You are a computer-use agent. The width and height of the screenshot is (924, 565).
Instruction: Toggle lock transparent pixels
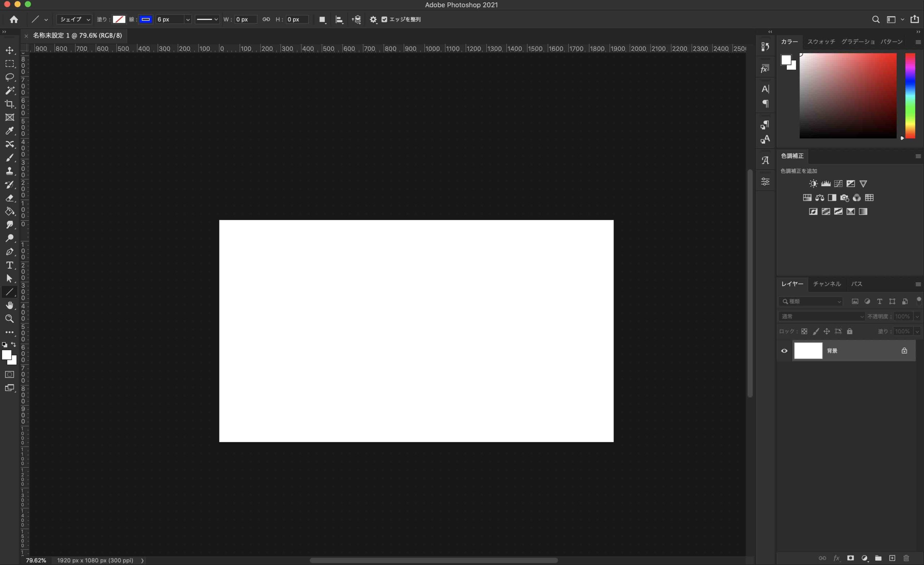pos(804,331)
